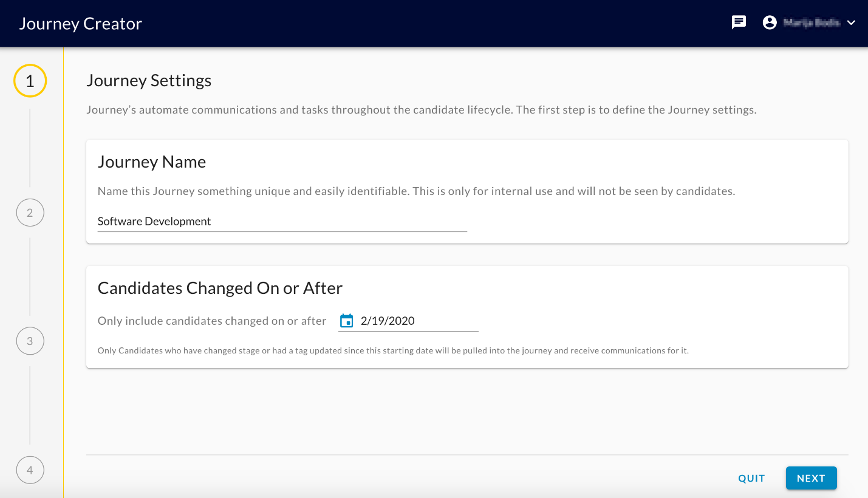Navigate to step 4 in the stepper

click(30, 470)
